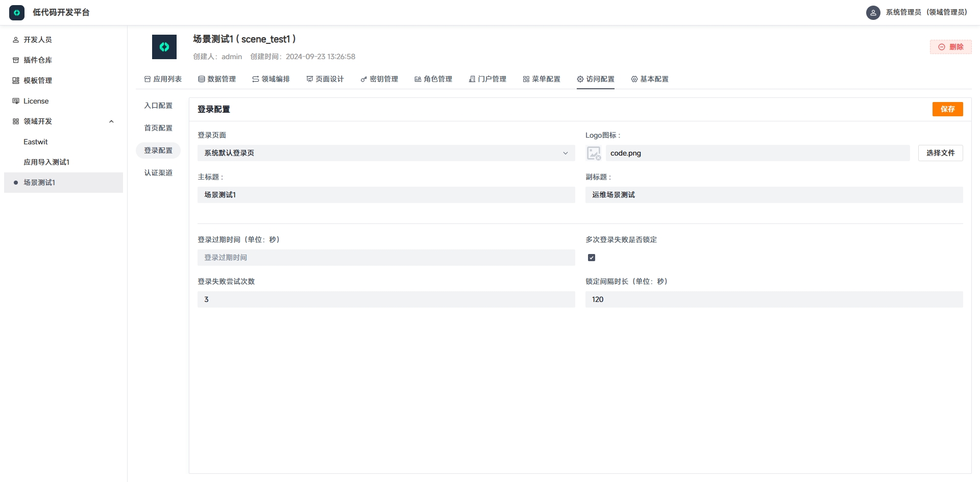Select 应用导入测试1 in sidebar

[x=63, y=162]
